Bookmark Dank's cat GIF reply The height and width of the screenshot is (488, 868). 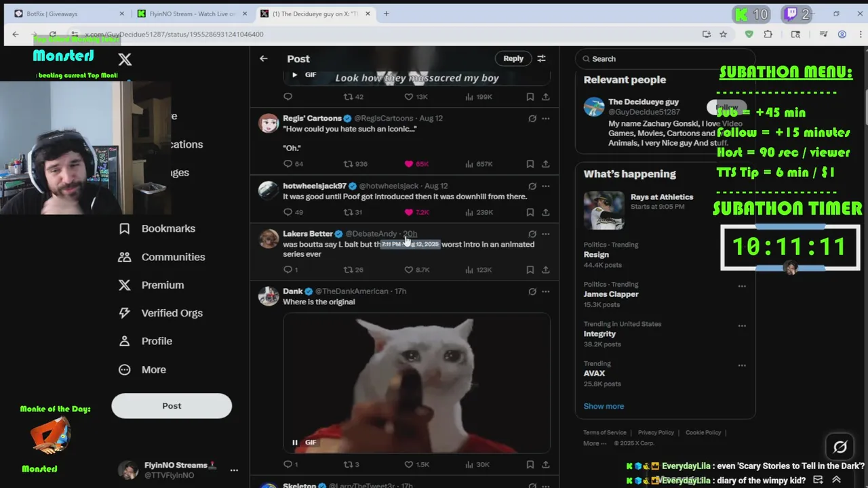click(530, 464)
